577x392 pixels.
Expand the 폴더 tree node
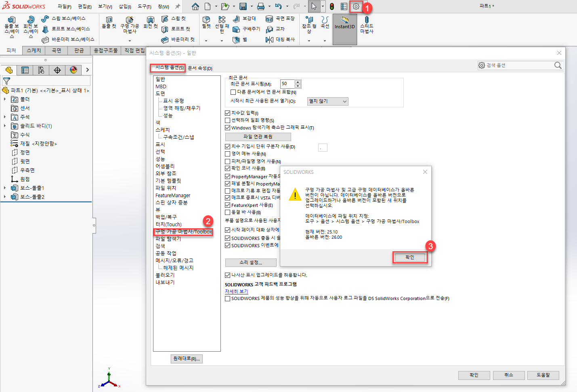[x=5, y=99]
